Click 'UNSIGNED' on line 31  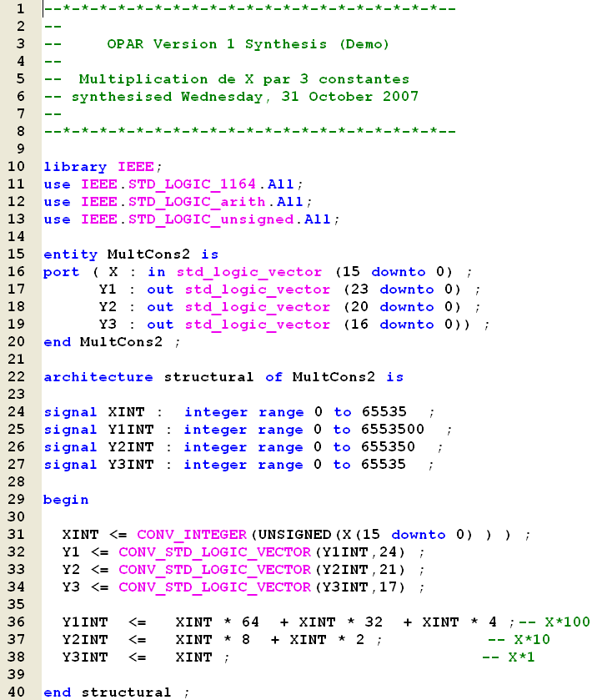point(294,534)
